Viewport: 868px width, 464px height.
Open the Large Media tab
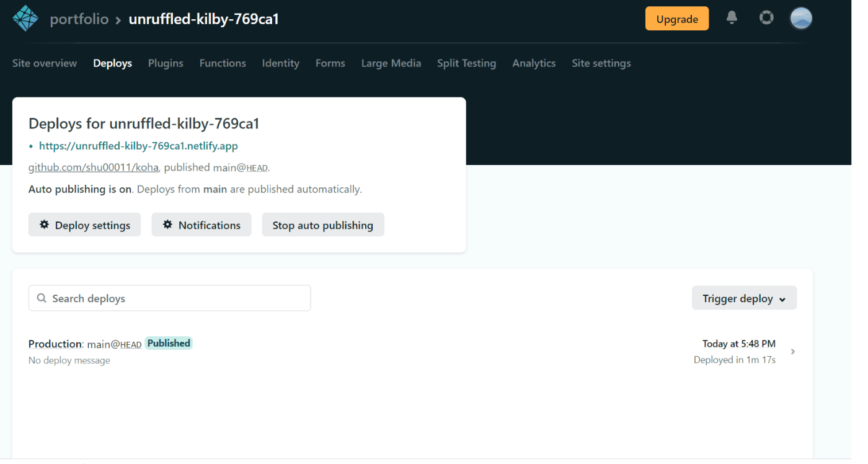[x=391, y=63]
